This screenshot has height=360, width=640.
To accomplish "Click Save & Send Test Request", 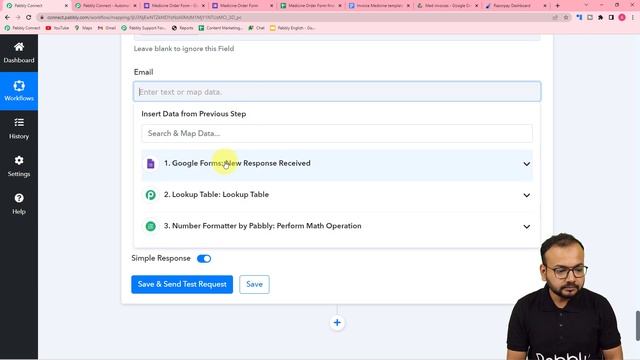I will pyautogui.click(x=182, y=284).
